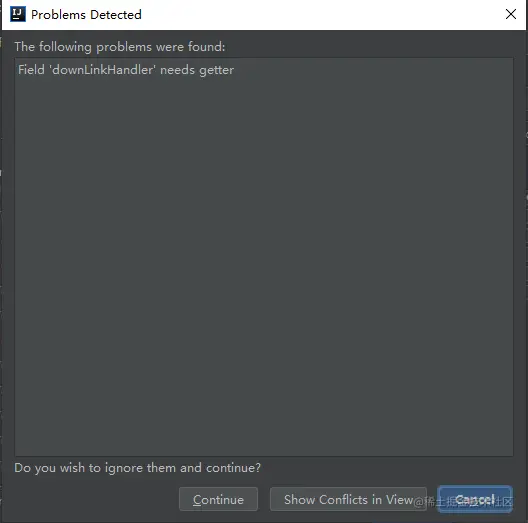Viewport: 528px width, 523px height.
Task: Click the word 'Detected' in the dialog title
Action: [116, 15]
